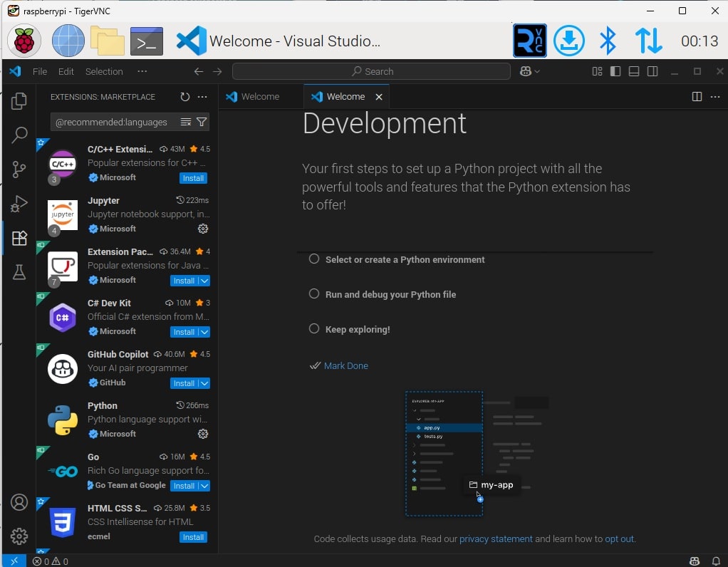Select the Jupyter extension entry
The height and width of the screenshot is (567, 728).
128,214
